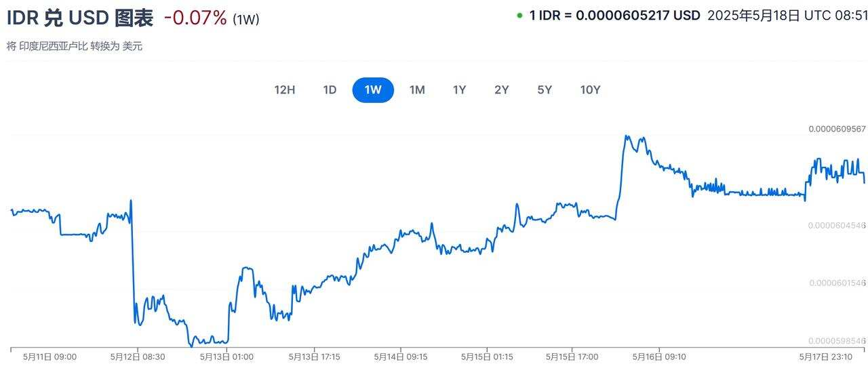
Task: Click the 1 IDR = 0.0000605217 USD rate
Action: point(614,16)
